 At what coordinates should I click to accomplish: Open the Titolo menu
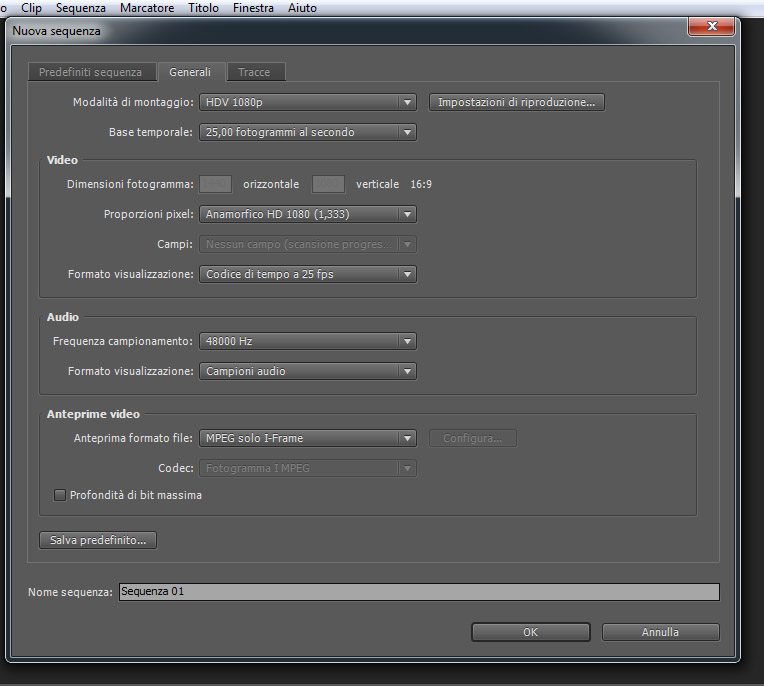tap(204, 8)
